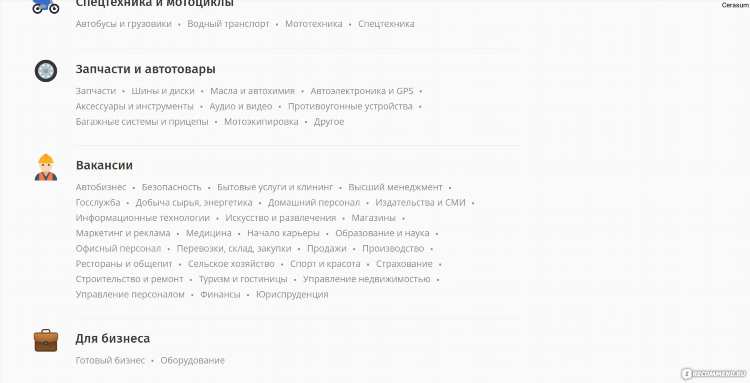Select the Медицина vacancies link
The height and width of the screenshot is (383, 750).
pyautogui.click(x=209, y=233)
